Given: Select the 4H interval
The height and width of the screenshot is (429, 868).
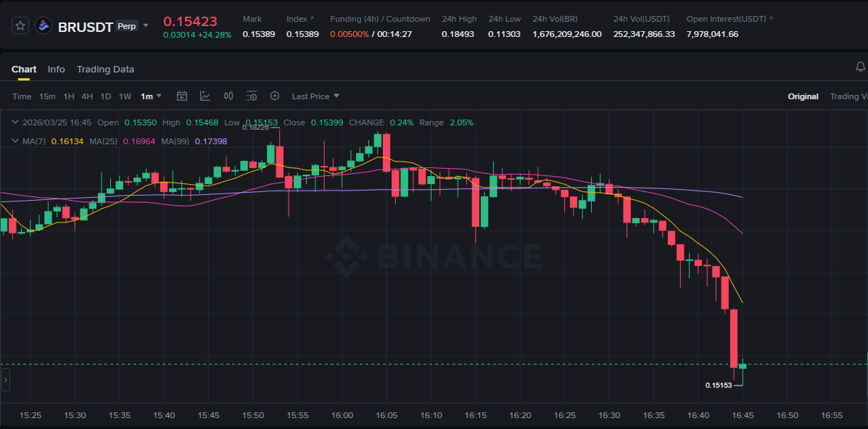Looking at the screenshot, I should 87,96.
